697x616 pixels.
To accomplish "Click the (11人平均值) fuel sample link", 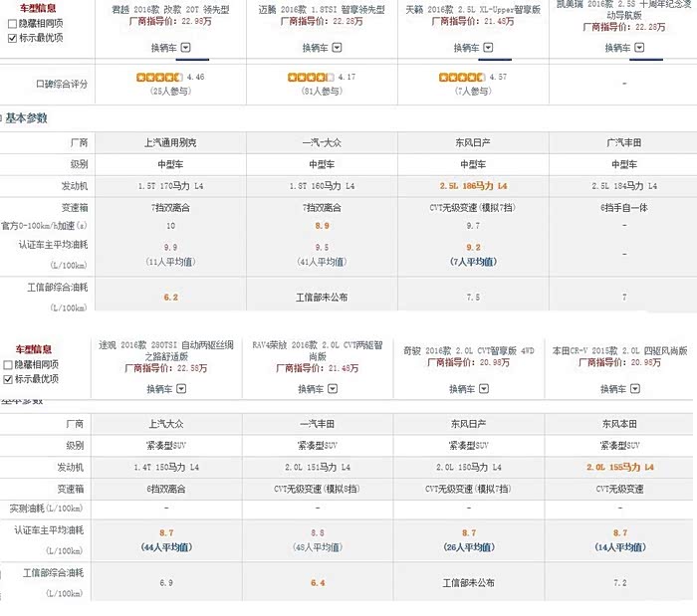I will 170,262.
